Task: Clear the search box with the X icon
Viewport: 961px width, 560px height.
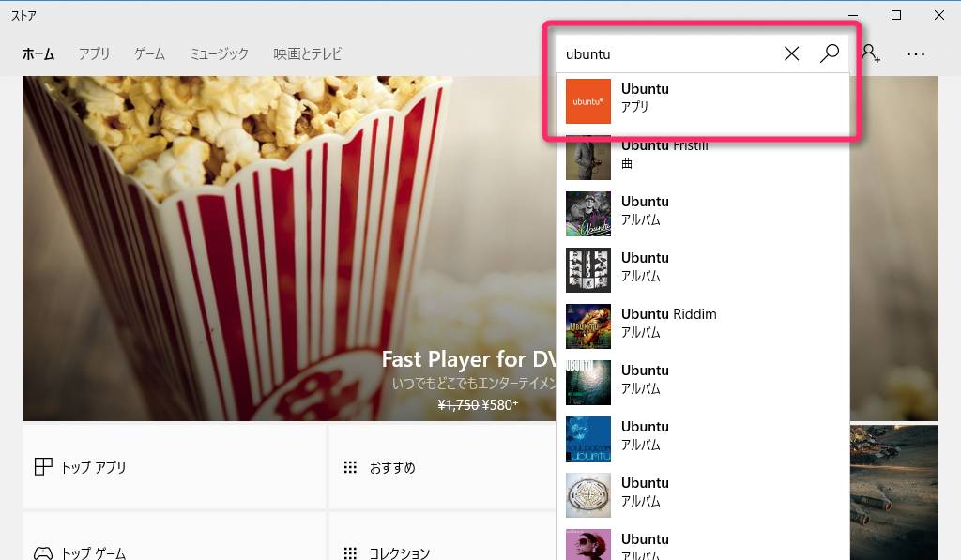Action: pos(791,53)
